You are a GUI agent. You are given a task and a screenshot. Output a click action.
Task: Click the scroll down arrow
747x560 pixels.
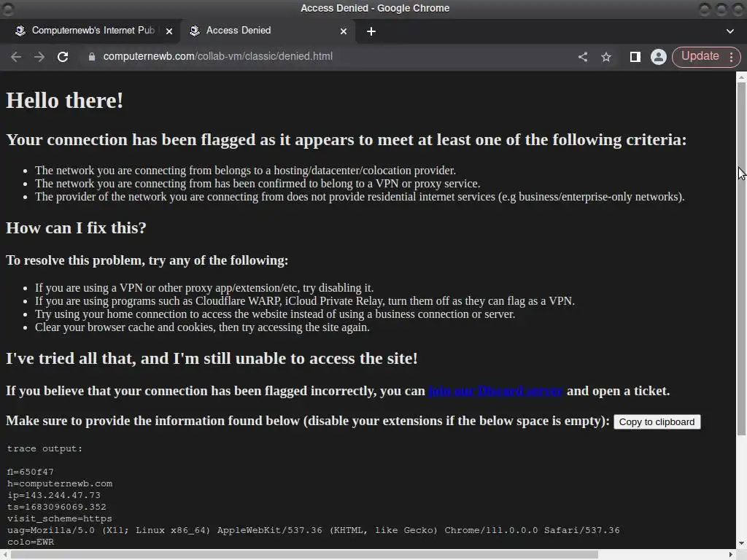pyautogui.click(x=741, y=543)
